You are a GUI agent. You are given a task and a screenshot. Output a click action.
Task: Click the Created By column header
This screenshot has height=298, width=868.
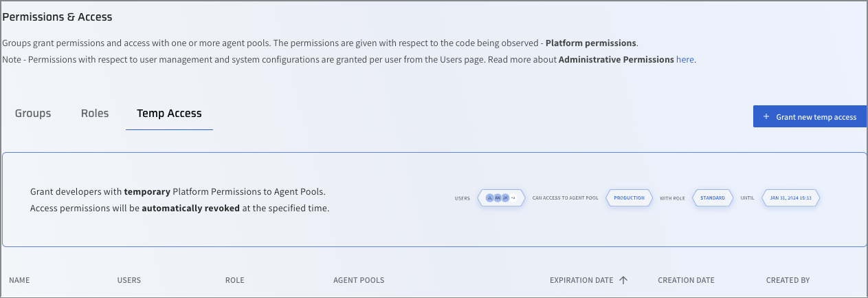coord(788,280)
